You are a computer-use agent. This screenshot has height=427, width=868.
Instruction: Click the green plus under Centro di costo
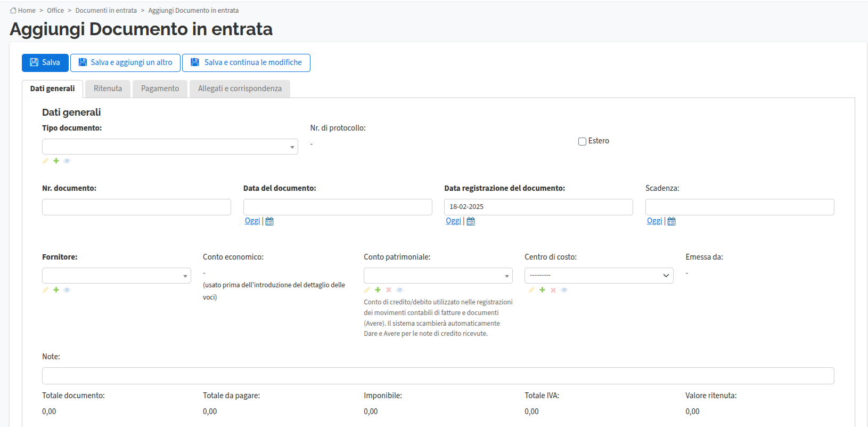coord(542,290)
